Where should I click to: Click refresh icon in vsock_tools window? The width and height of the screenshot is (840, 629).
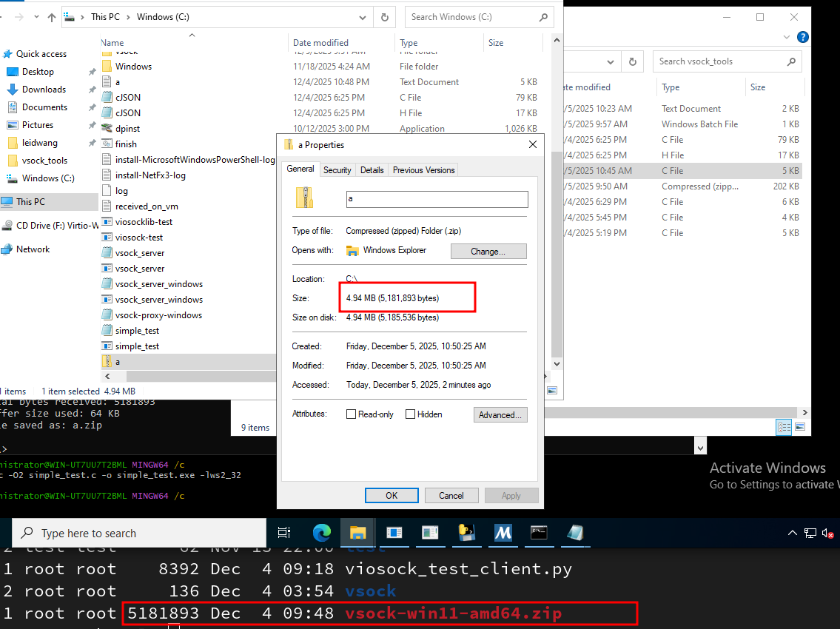[633, 61]
